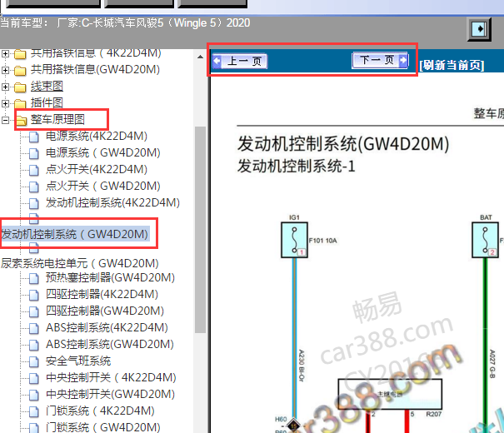Expand the 插件图 folder node
This screenshot has width=504, height=433.
click(x=5, y=103)
